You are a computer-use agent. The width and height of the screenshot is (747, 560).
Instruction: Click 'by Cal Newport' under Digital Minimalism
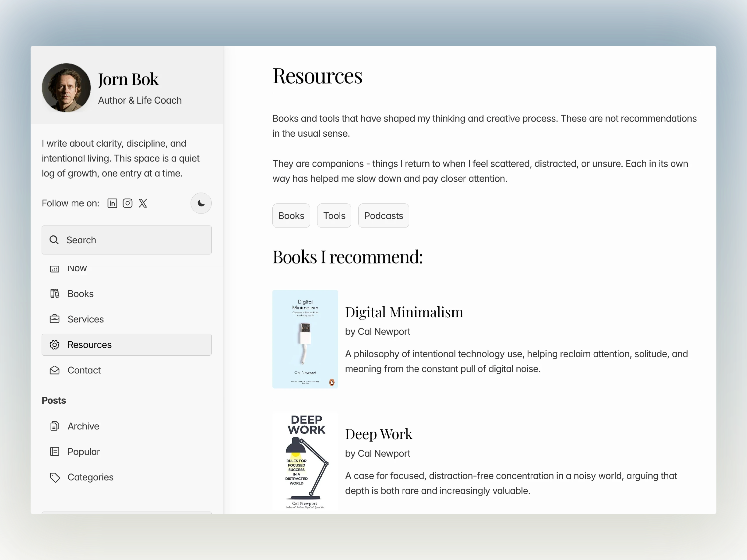point(377,332)
